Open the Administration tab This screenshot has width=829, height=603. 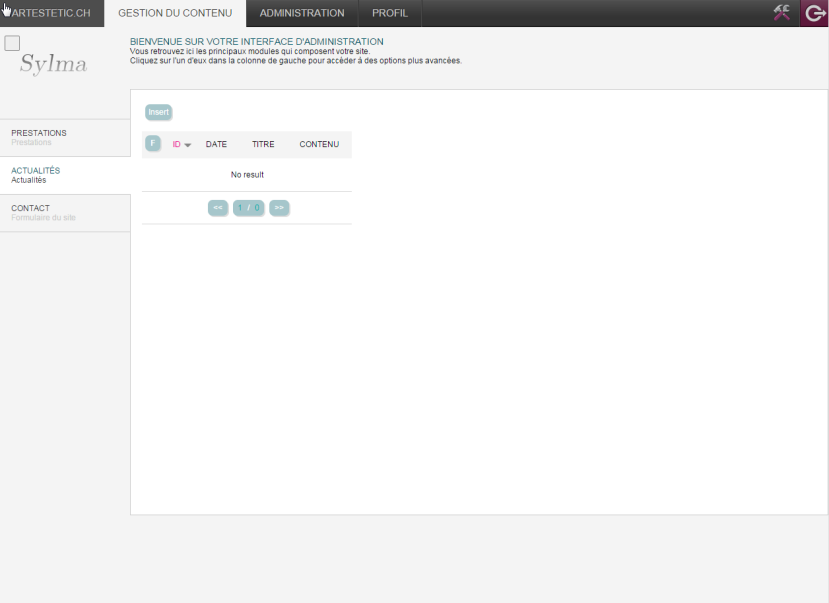[302, 13]
